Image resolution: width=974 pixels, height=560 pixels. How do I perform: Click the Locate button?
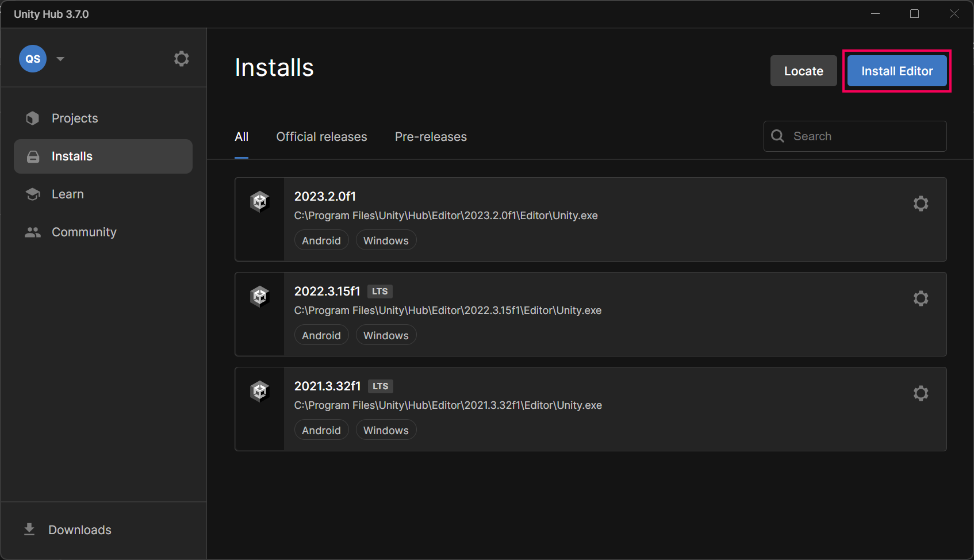coord(803,71)
